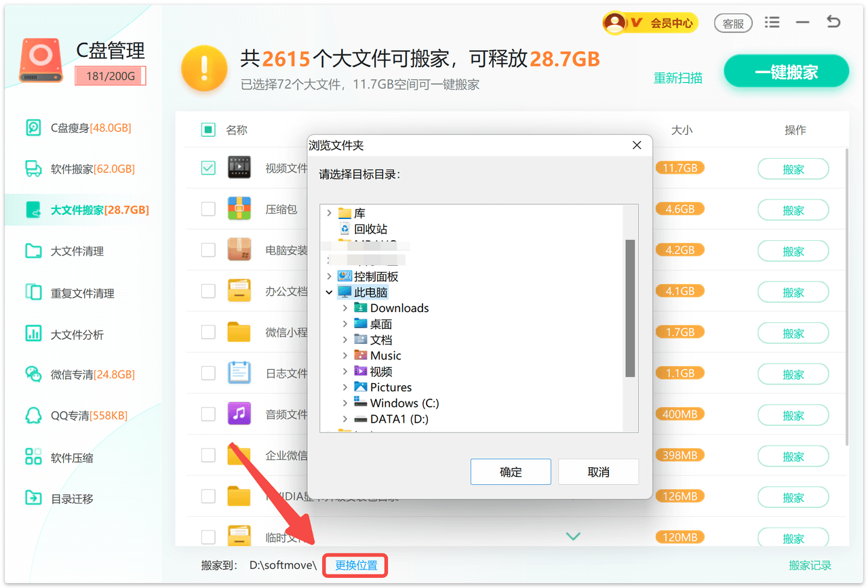Screen dimensions: 868x588
Task: Click the 大文件分析 chart icon
Action: point(33,334)
